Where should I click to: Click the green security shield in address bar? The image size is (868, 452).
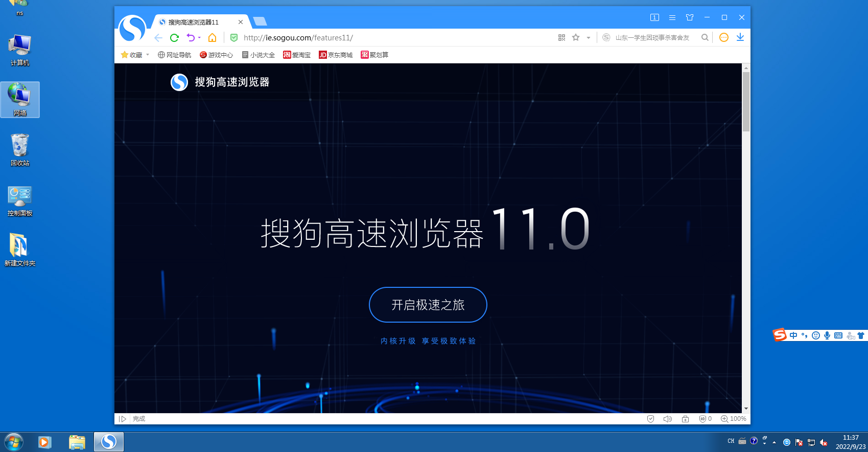tap(234, 37)
